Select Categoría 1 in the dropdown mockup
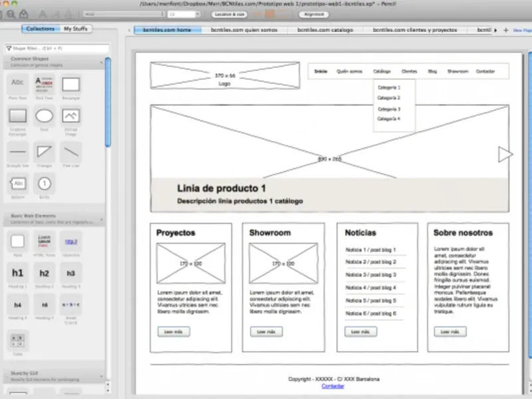The height and width of the screenshot is (399, 532). [389, 88]
